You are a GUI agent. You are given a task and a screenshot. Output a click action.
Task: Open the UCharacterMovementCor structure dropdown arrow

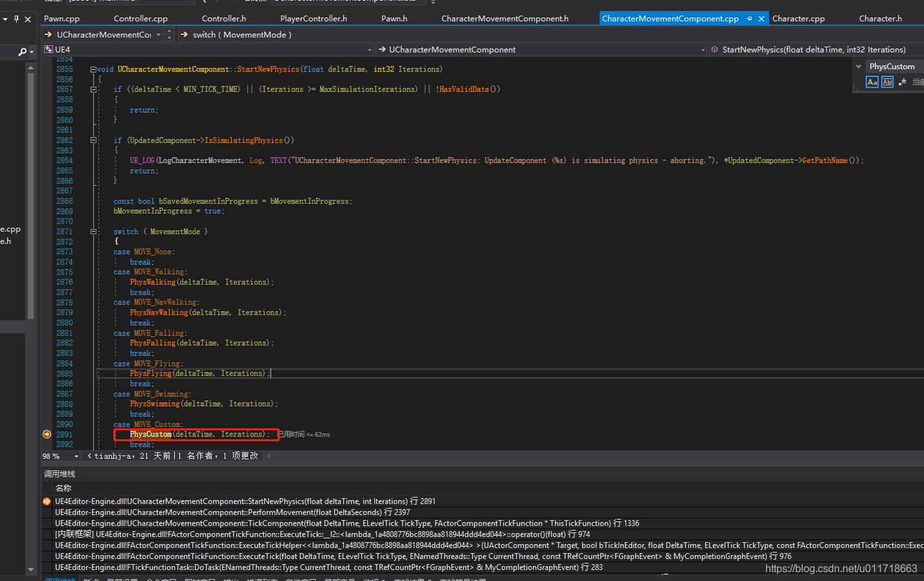pos(159,35)
